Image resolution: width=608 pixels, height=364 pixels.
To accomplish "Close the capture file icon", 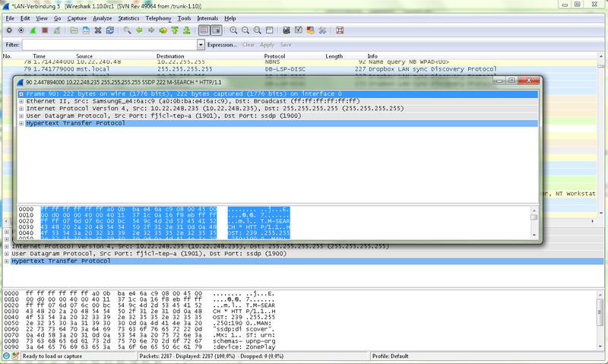I will coord(98,30).
